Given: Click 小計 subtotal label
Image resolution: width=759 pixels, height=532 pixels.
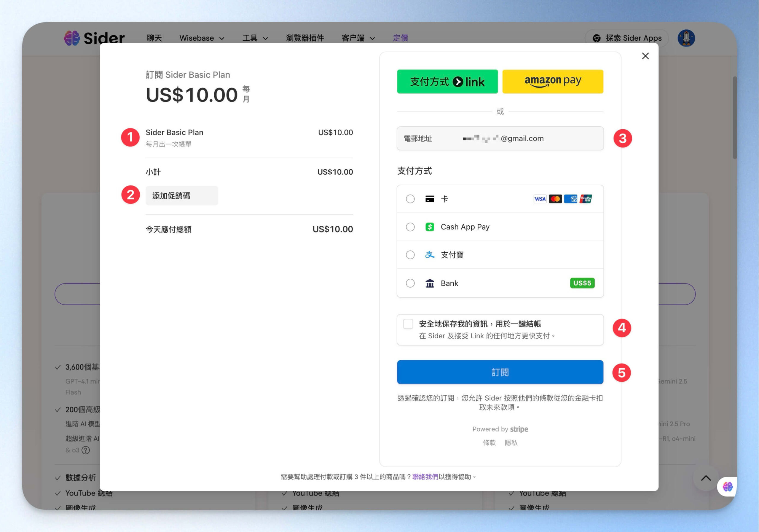Looking at the screenshot, I should [153, 172].
